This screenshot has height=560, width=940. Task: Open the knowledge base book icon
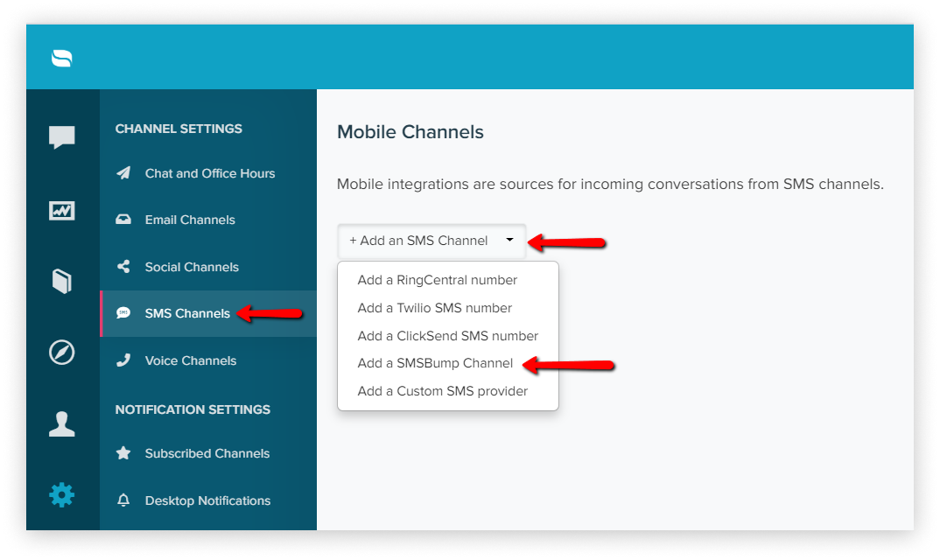[62, 281]
